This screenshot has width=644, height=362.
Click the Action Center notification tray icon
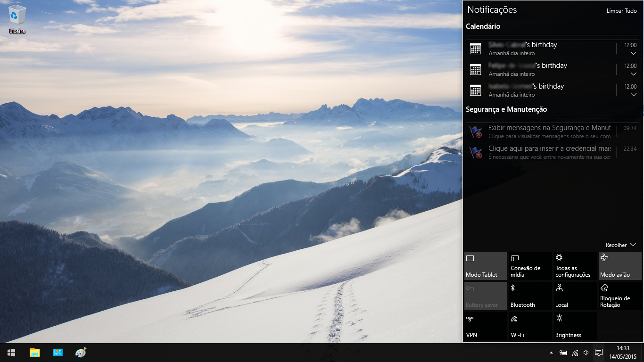(x=598, y=353)
